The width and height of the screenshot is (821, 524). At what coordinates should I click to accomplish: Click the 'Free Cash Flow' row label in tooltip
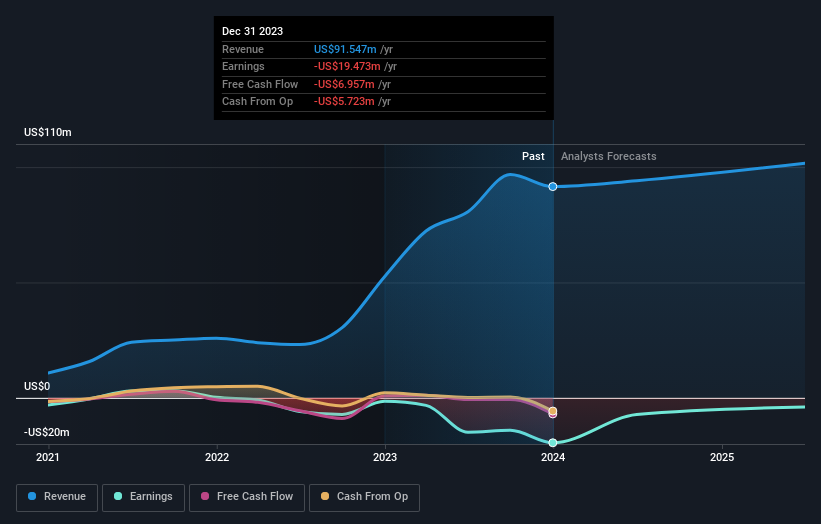[260, 84]
